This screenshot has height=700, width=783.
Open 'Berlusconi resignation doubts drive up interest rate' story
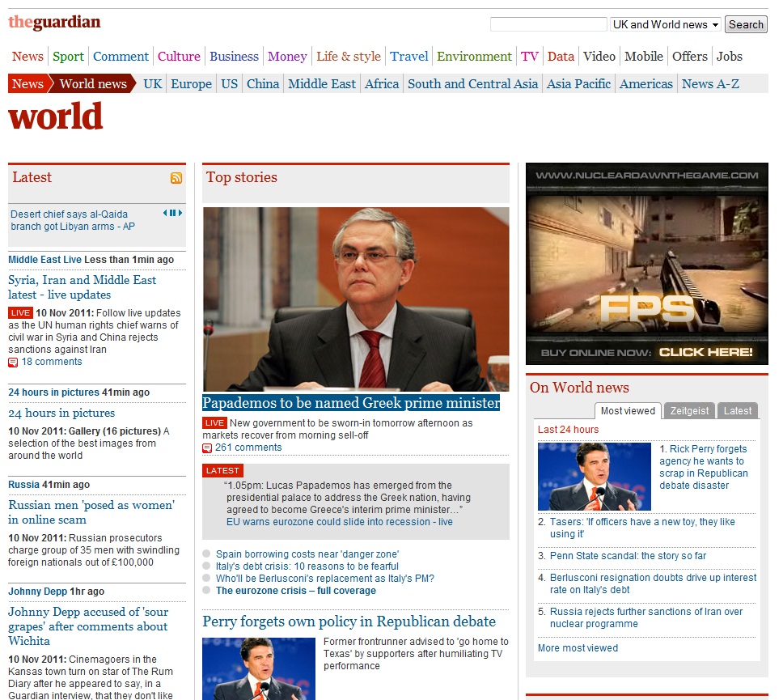point(653,583)
